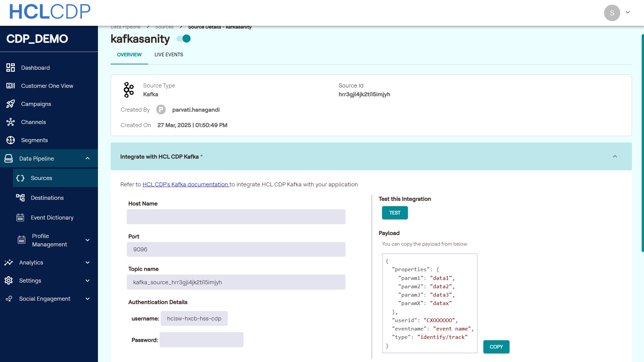Open the user account dropdown arrow
Screen dimensions: 644x362
click(x=628, y=12)
